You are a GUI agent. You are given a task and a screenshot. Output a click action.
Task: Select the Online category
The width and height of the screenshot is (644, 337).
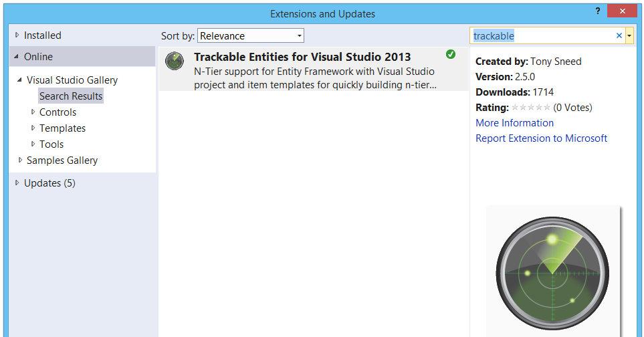coord(38,57)
